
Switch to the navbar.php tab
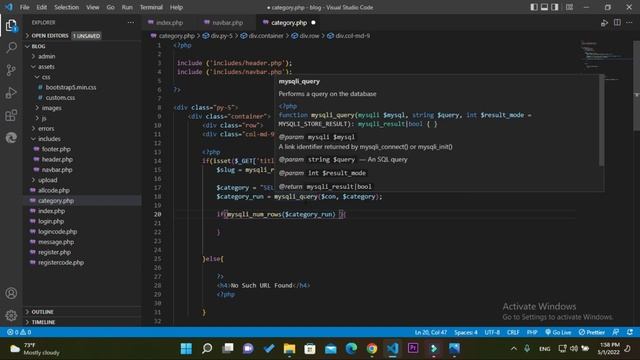coord(227,23)
